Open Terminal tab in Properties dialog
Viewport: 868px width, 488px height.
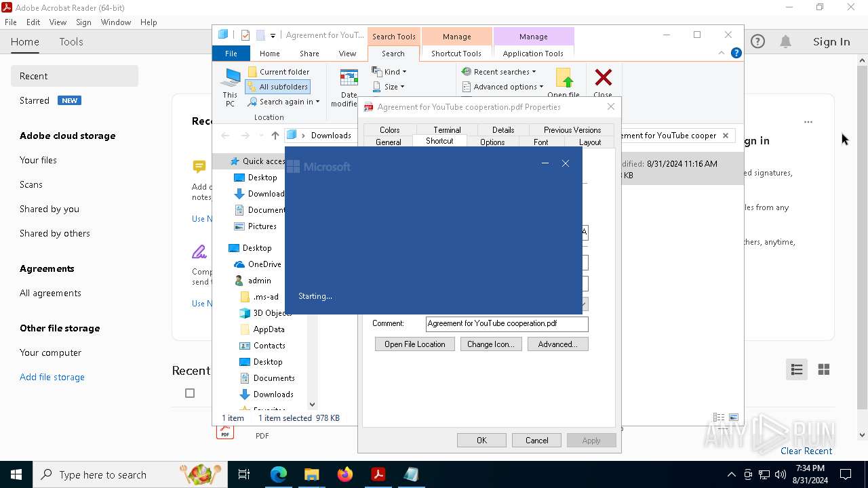coord(447,130)
